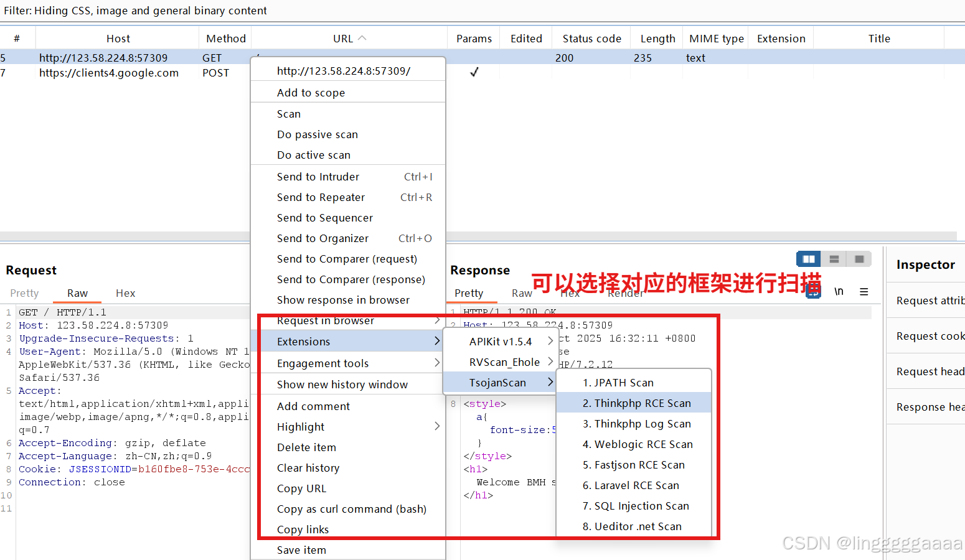Sort history by Title column header

pos(879,39)
